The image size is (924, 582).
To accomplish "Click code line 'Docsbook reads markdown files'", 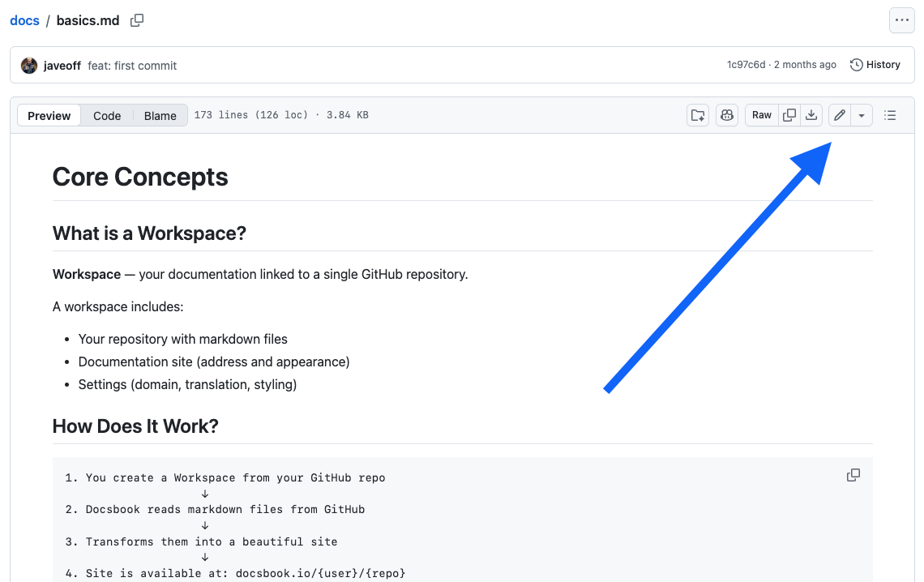I will [215, 510].
